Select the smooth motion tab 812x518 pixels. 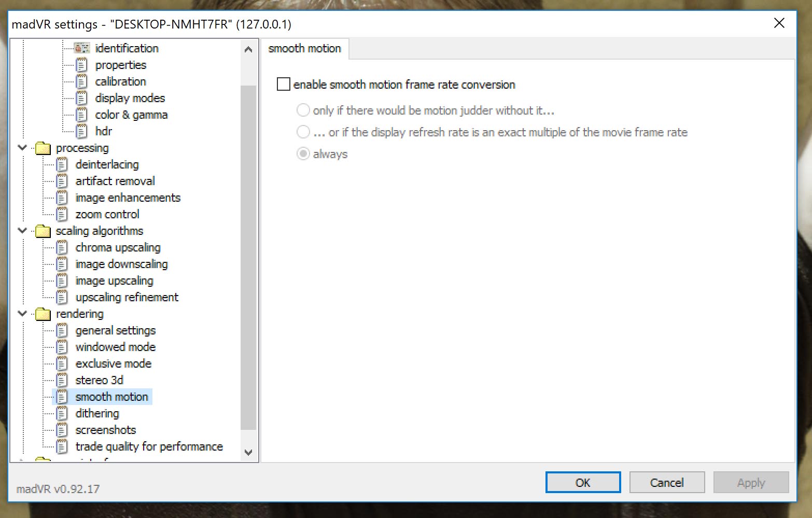(305, 49)
